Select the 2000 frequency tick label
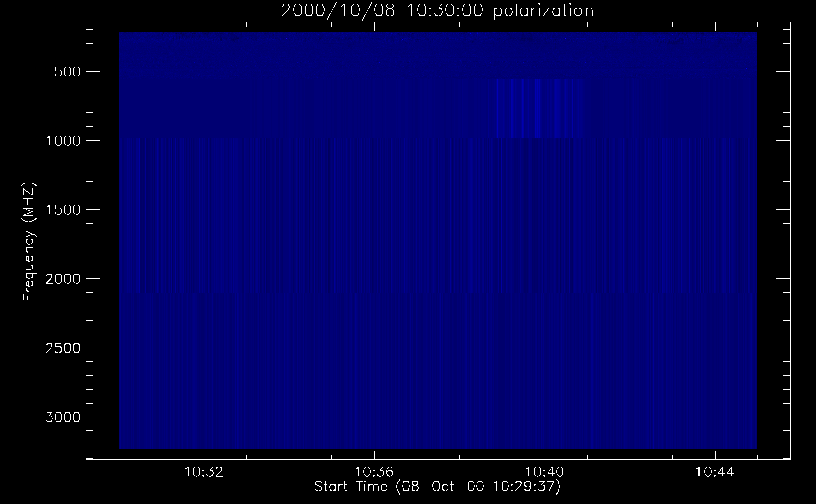The image size is (816, 504). click(63, 279)
